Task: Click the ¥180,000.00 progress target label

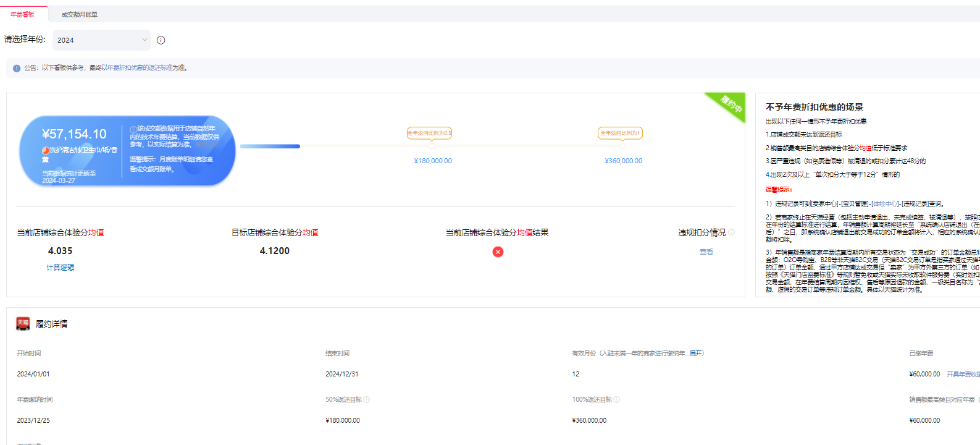Action: 433,161
